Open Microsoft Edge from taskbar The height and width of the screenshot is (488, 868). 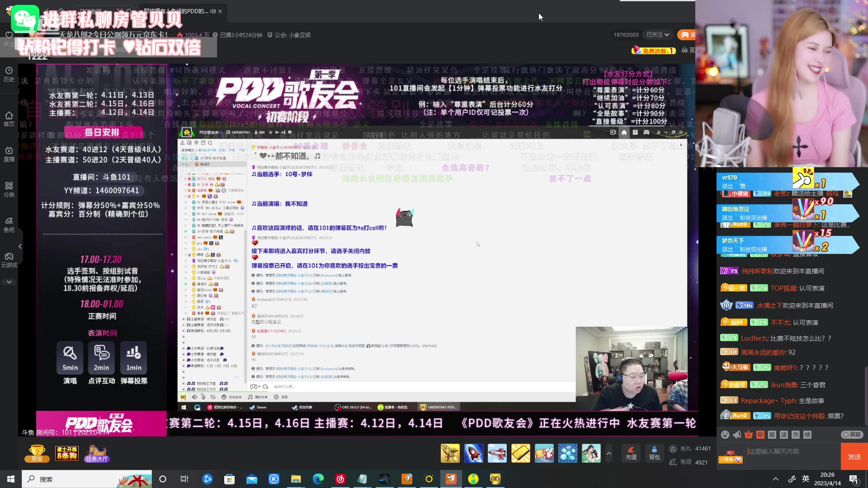tap(318, 479)
